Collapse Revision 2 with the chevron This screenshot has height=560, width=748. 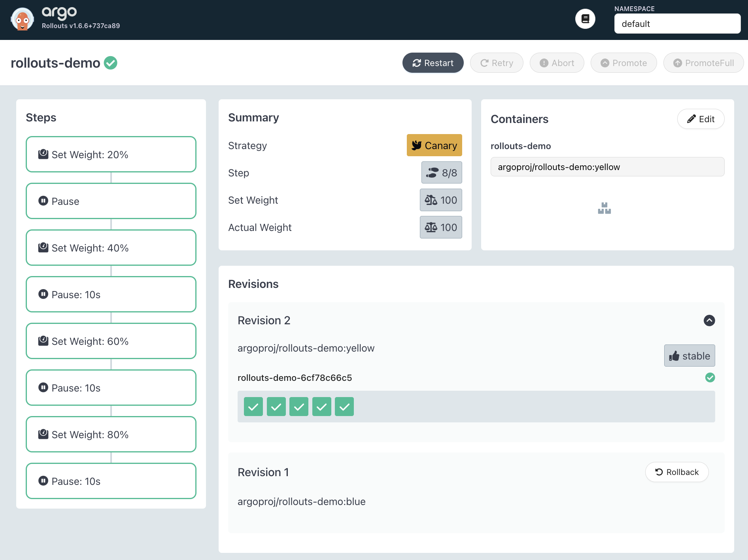click(x=709, y=320)
